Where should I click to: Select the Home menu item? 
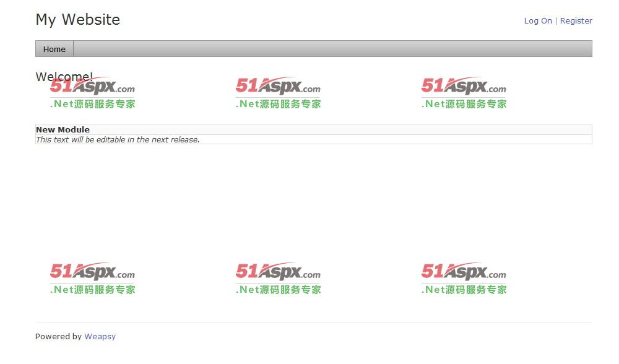[x=54, y=49]
